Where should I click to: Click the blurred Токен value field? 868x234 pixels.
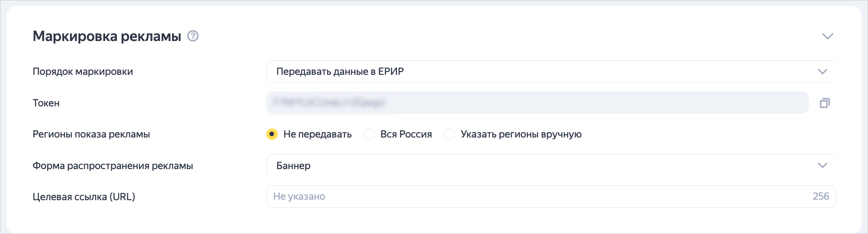click(x=537, y=103)
